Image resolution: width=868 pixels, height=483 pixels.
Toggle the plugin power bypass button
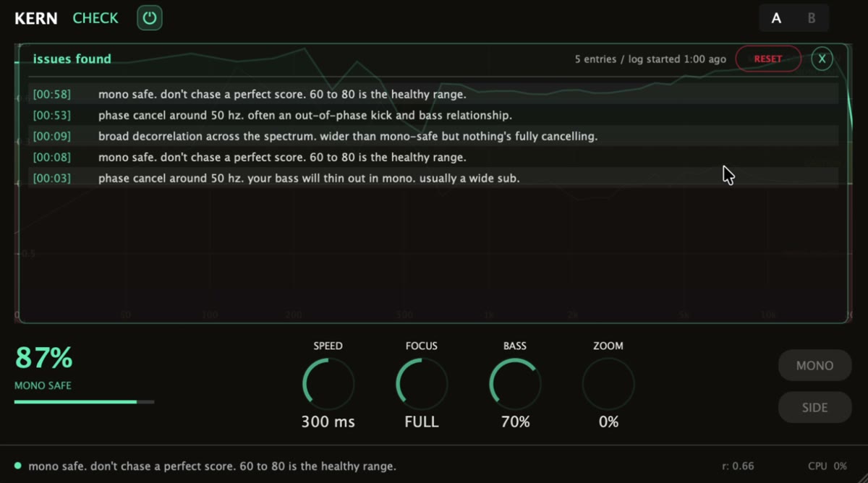point(150,18)
